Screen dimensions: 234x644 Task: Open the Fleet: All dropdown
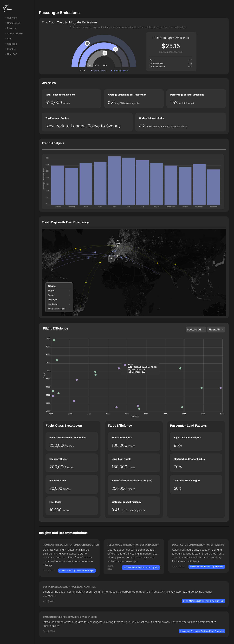[216, 329]
